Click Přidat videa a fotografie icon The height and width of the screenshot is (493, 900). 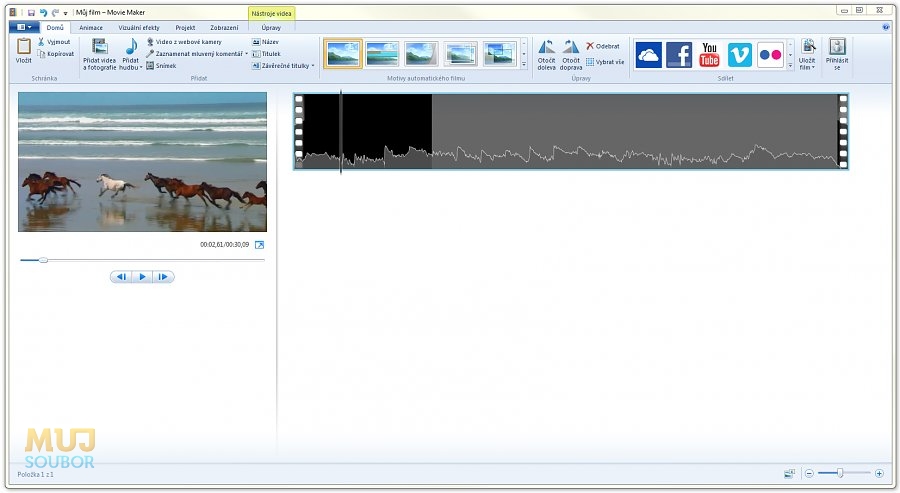[100, 46]
